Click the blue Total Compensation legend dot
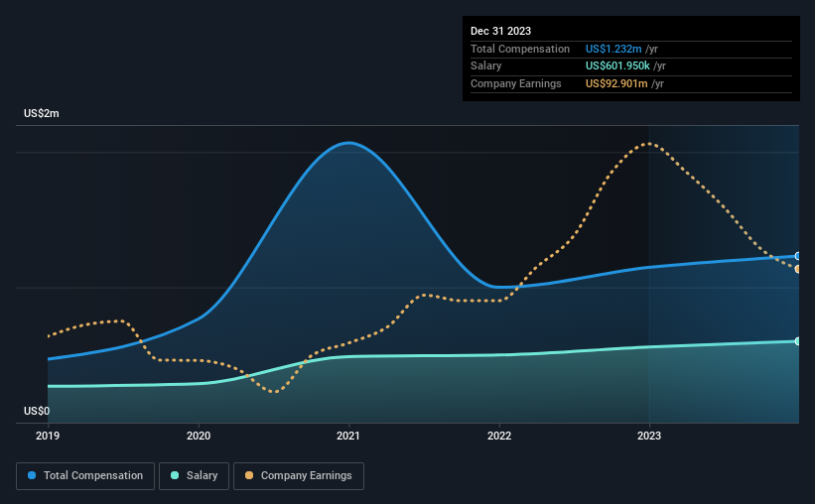This screenshot has width=815, height=504. click(32, 475)
